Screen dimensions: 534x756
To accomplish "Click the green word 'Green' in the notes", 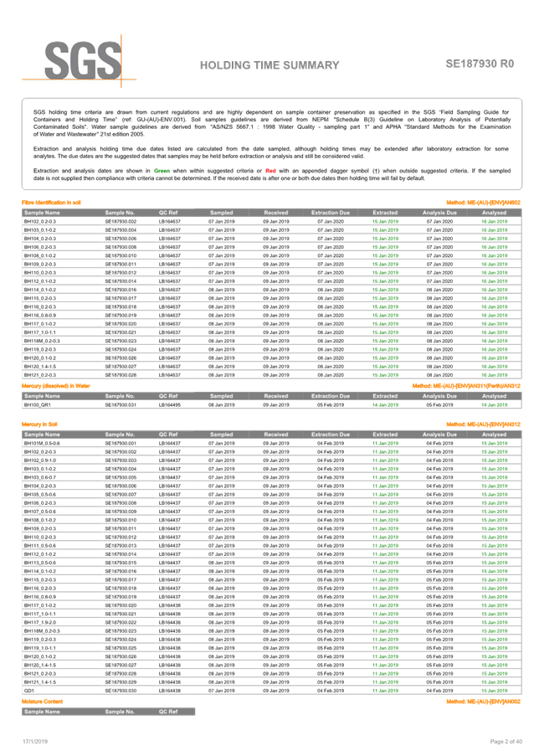I will tap(162, 171).
